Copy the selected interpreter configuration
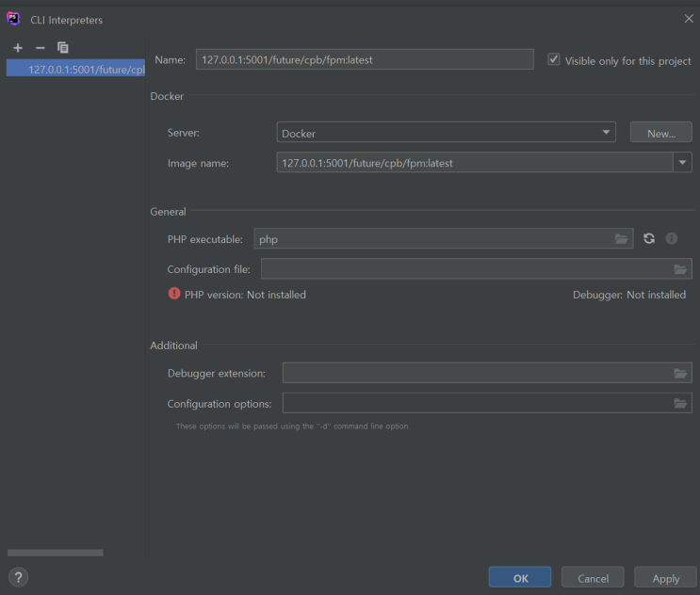This screenshot has width=700, height=595. pos(63,48)
